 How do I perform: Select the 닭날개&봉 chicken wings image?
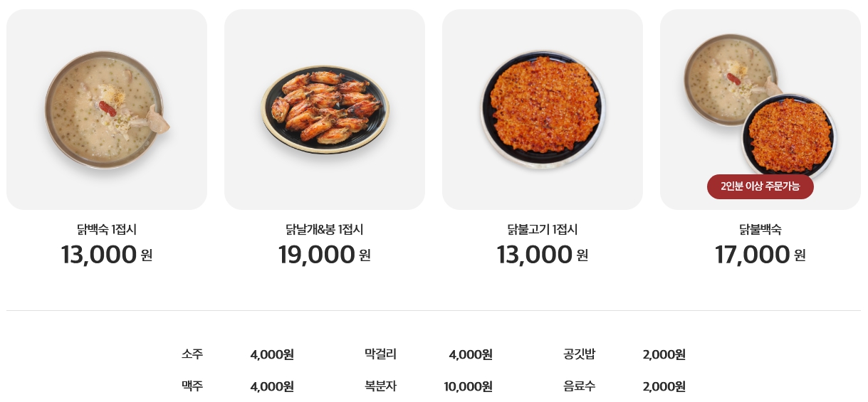325,110
